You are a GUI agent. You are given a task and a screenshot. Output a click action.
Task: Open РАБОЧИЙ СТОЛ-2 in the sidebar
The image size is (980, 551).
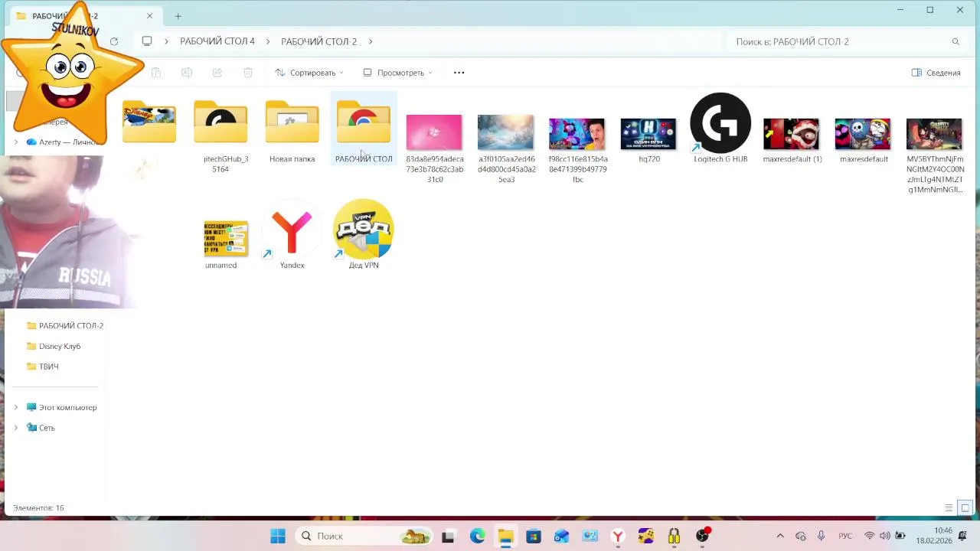coord(64,325)
